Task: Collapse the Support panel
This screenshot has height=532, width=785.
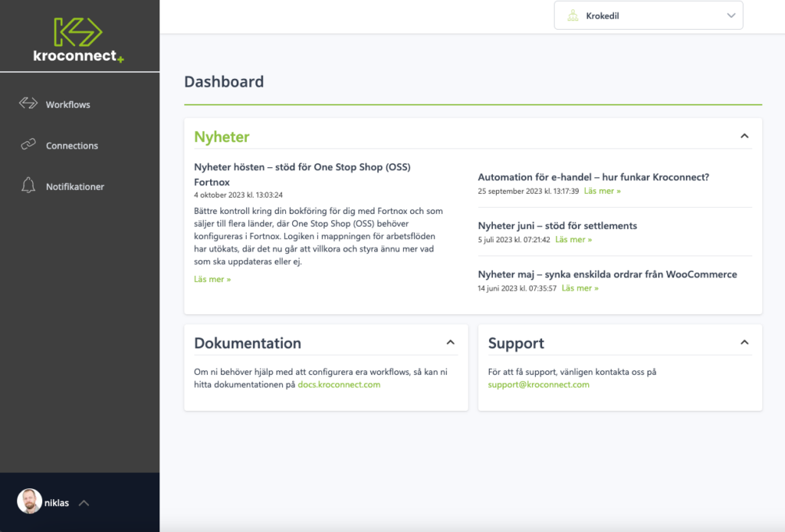Action: click(x=744, y=342)
